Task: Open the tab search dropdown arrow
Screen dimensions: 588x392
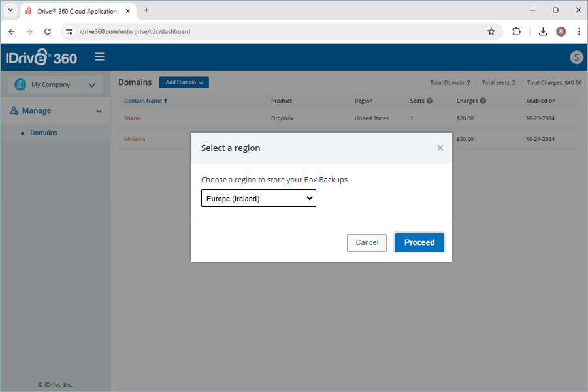Action: (x=10, y=10)
